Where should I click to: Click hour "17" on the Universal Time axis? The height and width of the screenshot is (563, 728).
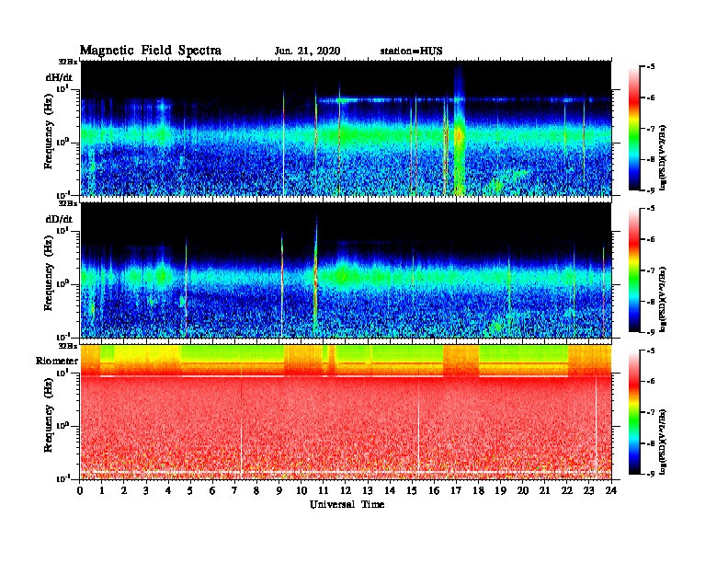pyautogui.click(x=457, y=490)
